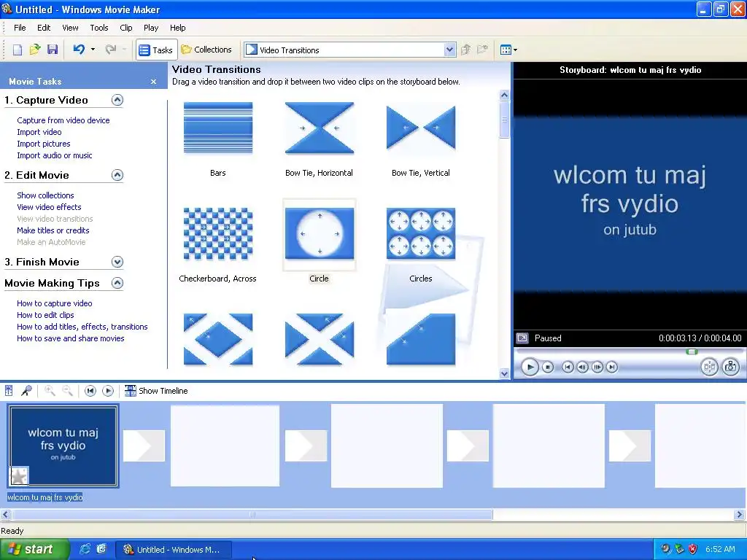Click the Split Clip icon

[x=709, y=367]
